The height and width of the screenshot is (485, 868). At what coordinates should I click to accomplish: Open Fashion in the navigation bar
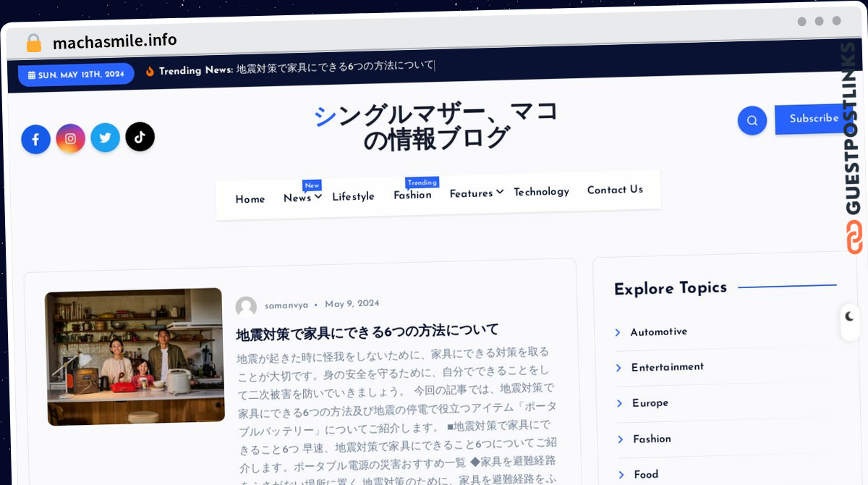coord(412,195)
